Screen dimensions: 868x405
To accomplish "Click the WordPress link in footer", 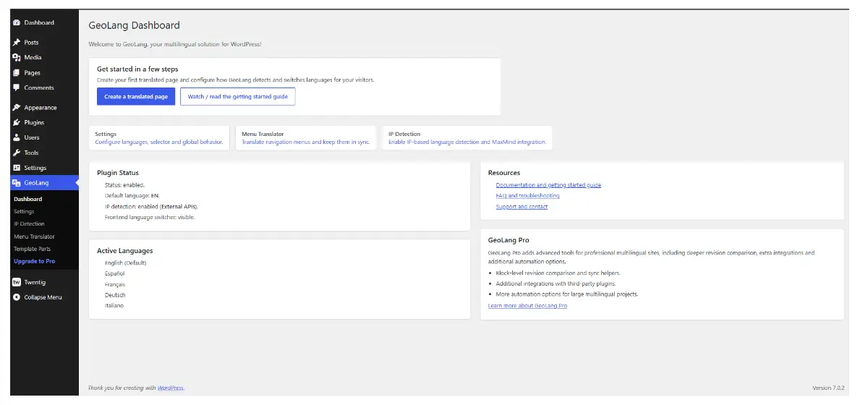I will pos(170,388).
